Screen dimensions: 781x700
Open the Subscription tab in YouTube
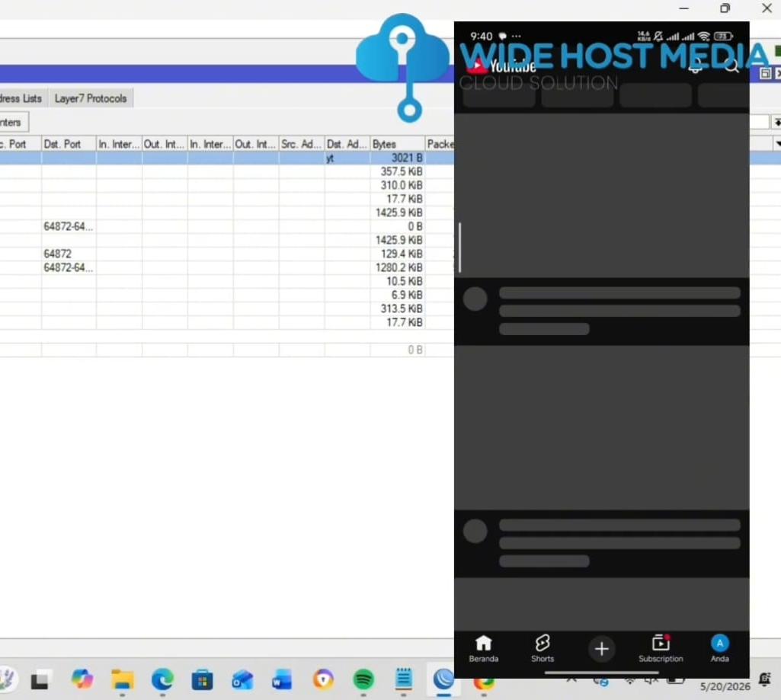(661, 649)
